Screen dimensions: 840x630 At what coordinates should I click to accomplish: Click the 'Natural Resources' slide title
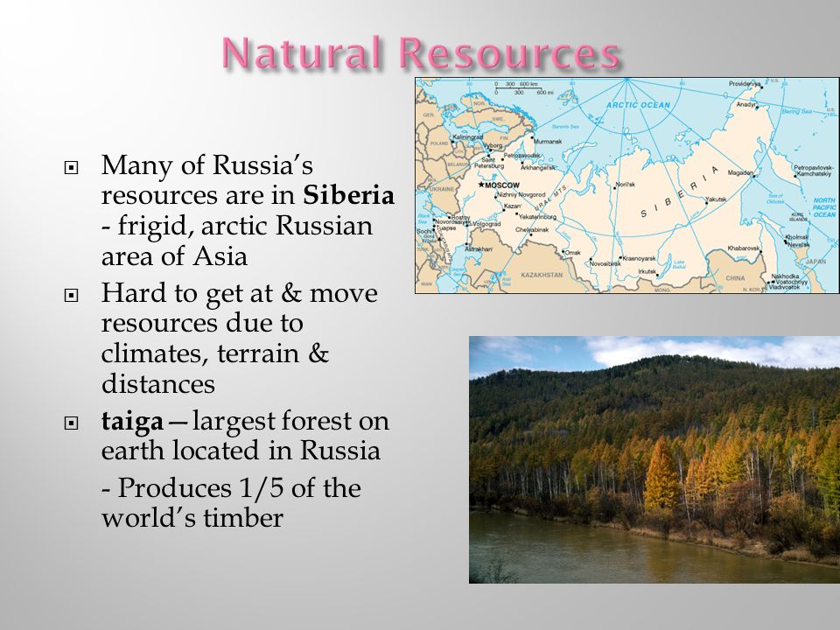pos(421,53)
